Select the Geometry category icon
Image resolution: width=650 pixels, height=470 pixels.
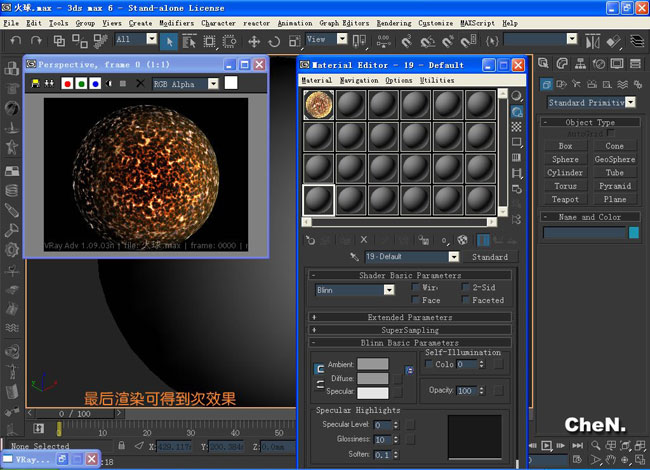[x=546, y=85]
